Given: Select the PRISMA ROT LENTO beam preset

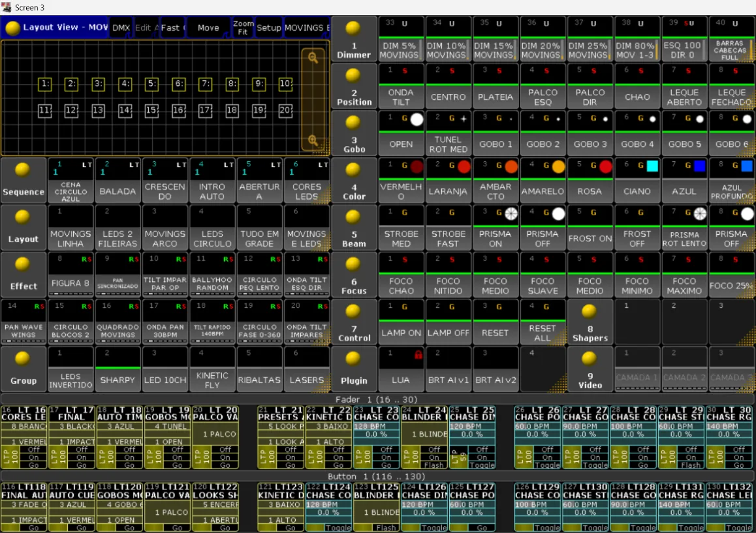Looking at the screenshot, I should pos(684,228).
